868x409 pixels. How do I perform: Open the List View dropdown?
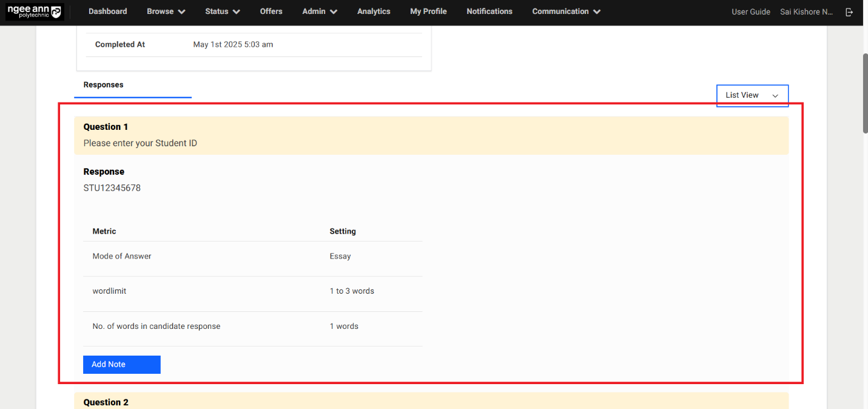[752, 95]
